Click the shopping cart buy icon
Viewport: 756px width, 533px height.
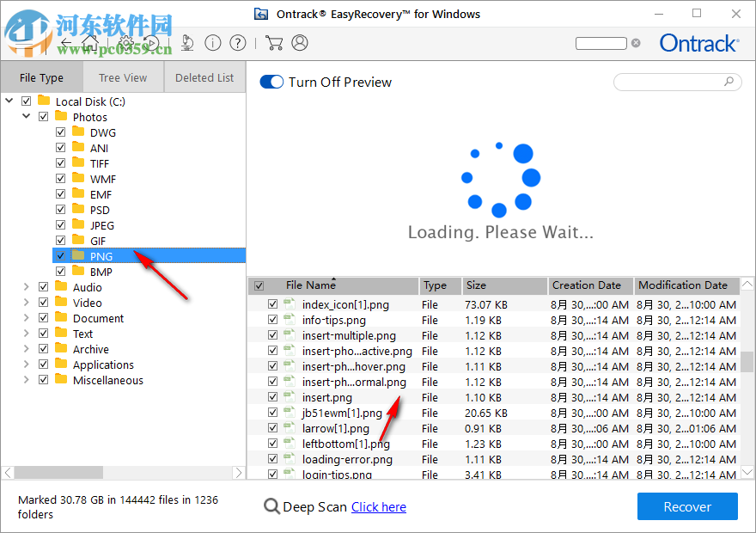[x=274, y=43]
